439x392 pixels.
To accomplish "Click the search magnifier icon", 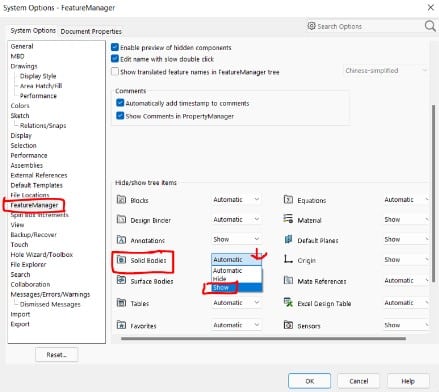I will (430, 26).
